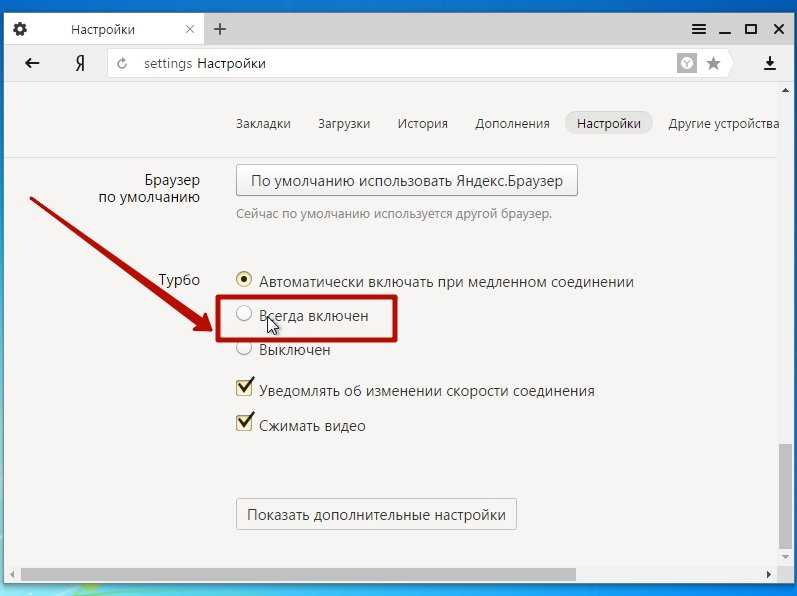Image resolution: width=797 pixels, height=596 pixels.
Task: Click the Браузер по умолчанию label
Action: point(149,188)
